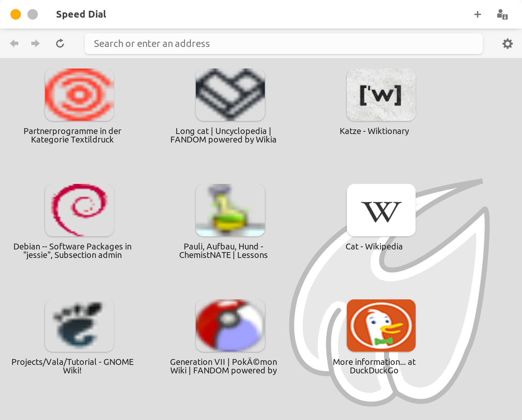Screen dimensions: 522x420
Task: Open settings via the gear icon
Action: pyautogui.click(x=507, y=44)
